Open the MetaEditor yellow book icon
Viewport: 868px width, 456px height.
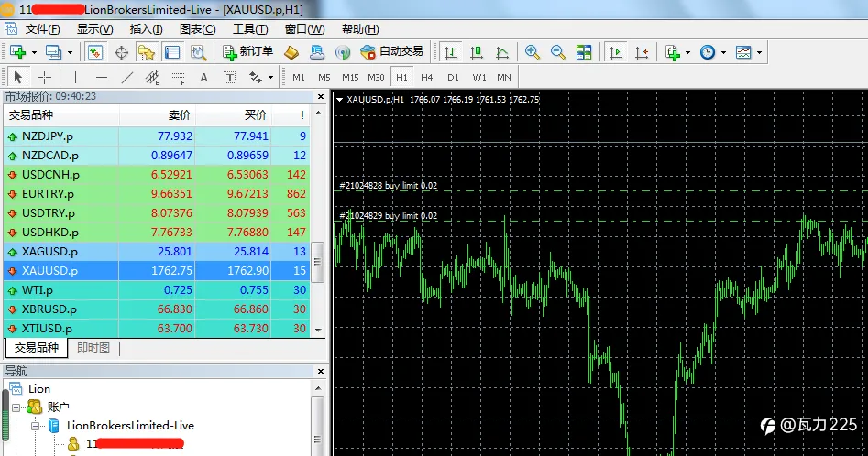click(x=291, y=52)
